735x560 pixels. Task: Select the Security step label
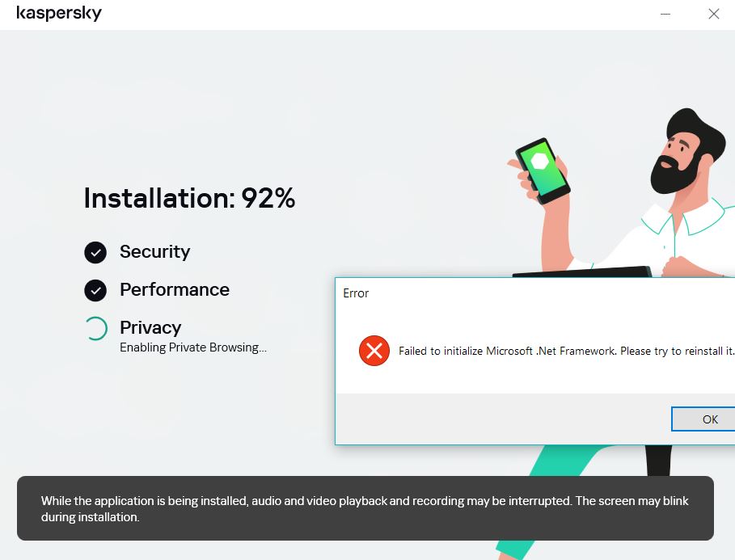click(x=155, y=252)
